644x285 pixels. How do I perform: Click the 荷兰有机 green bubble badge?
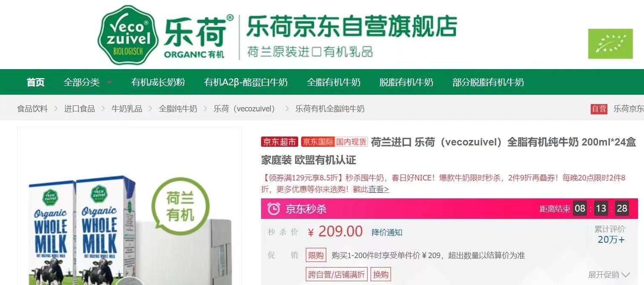click(x=181, y=206)
